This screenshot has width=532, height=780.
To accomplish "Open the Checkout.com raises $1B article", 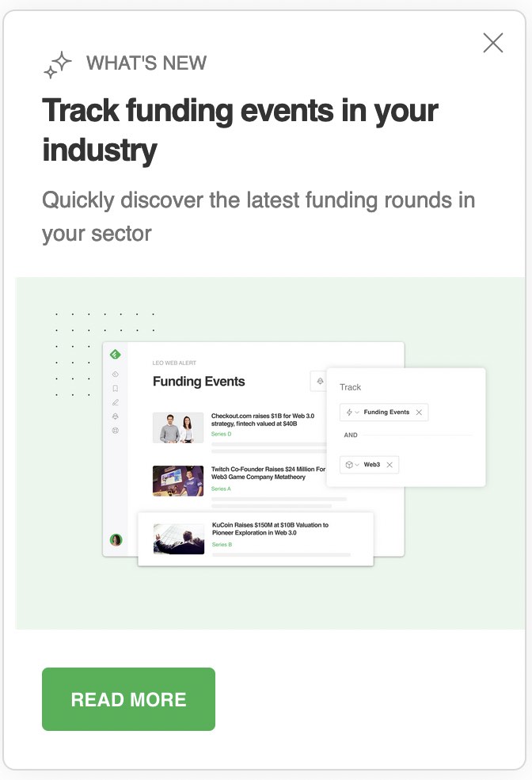I will 263,420.
